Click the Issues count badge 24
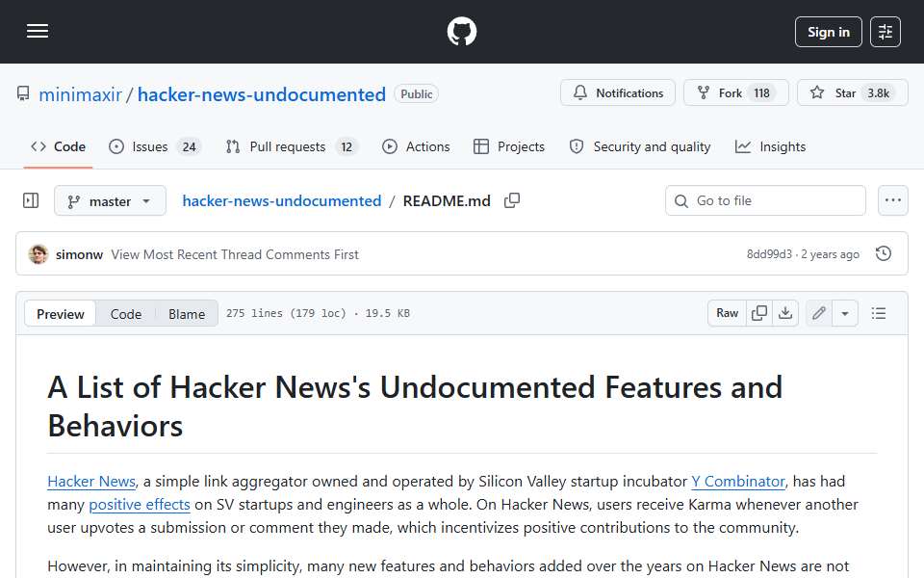The image size is (924, 578). [189, 146]
